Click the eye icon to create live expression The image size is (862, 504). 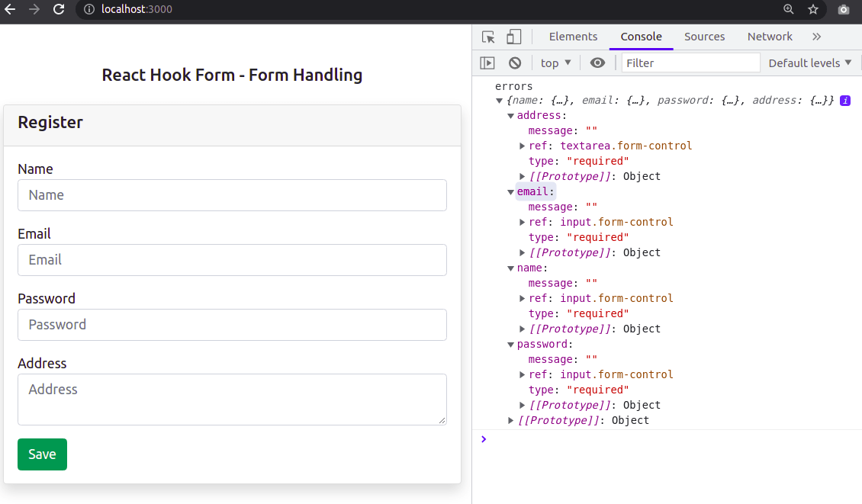click(x=597, y=63)
